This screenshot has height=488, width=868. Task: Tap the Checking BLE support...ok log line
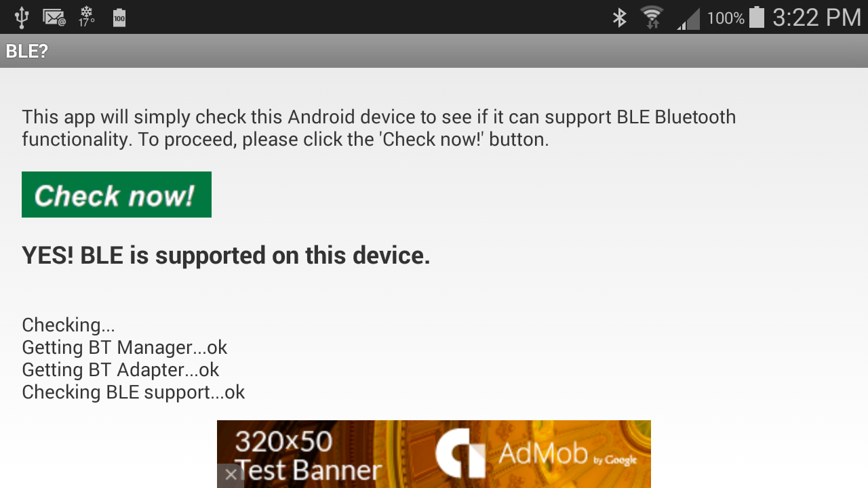(133, 392)
